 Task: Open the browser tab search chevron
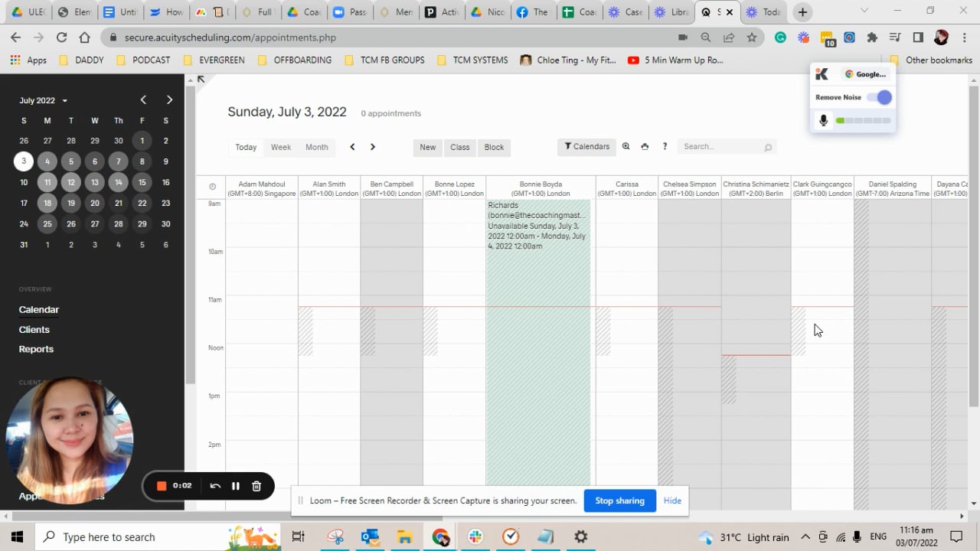[x=864, y=11]
